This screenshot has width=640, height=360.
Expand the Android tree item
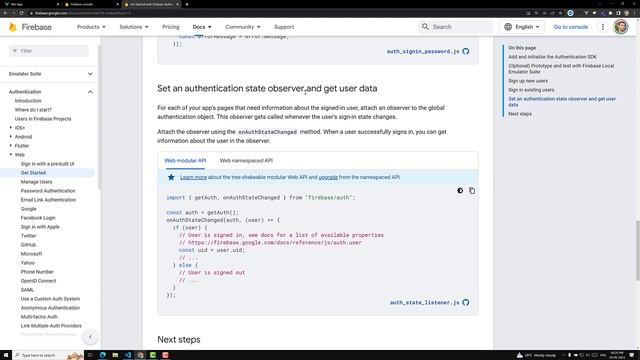pyautogui.click(x=11, y=137)
